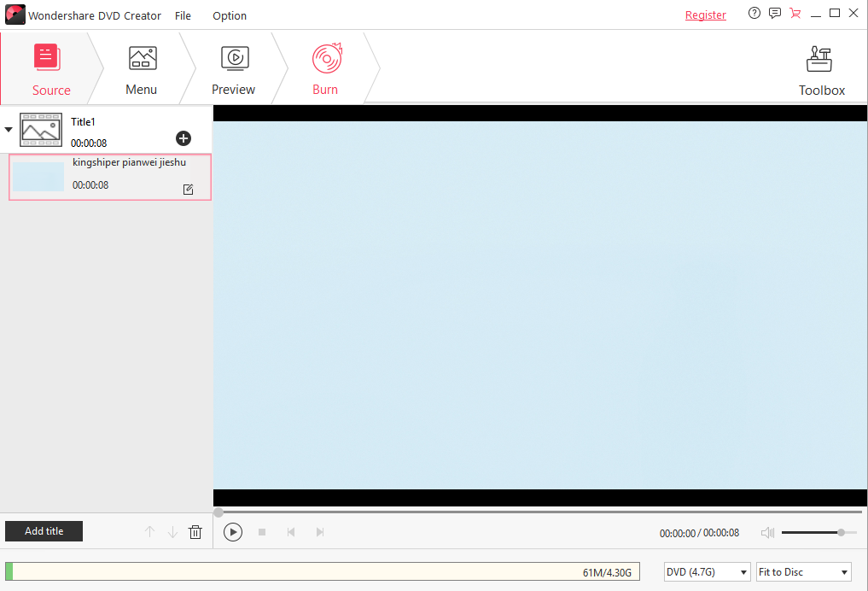Open the shopping cart purchase icon
Screen dimensions: 868x591
coord(795,14)
